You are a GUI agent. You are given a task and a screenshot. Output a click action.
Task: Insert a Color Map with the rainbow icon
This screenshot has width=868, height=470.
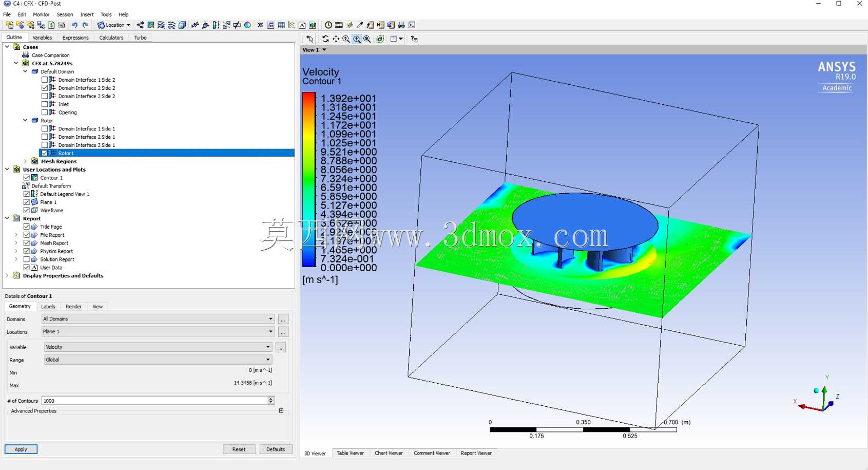coord(247,25)
